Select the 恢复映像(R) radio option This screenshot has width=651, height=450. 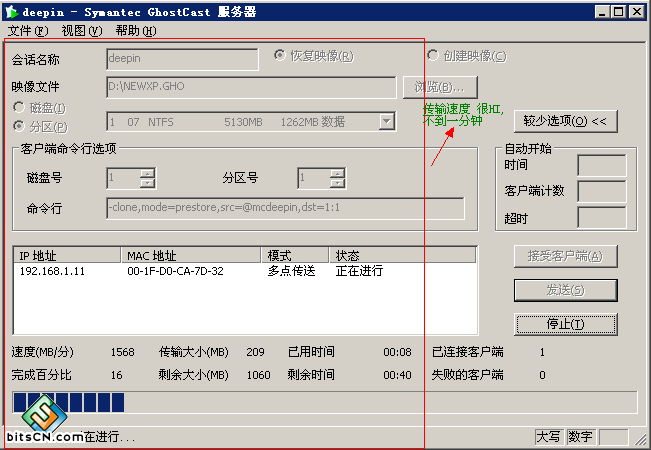[x=313, y=56]
